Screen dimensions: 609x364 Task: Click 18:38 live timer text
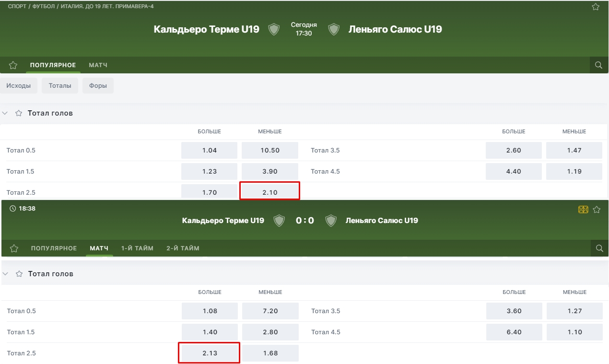(x=27, y=209)
